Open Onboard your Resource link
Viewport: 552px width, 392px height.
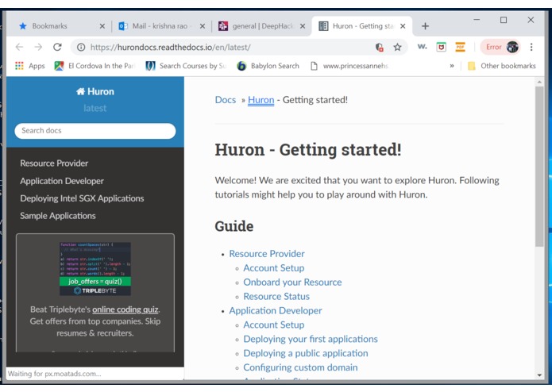(292, 282)
